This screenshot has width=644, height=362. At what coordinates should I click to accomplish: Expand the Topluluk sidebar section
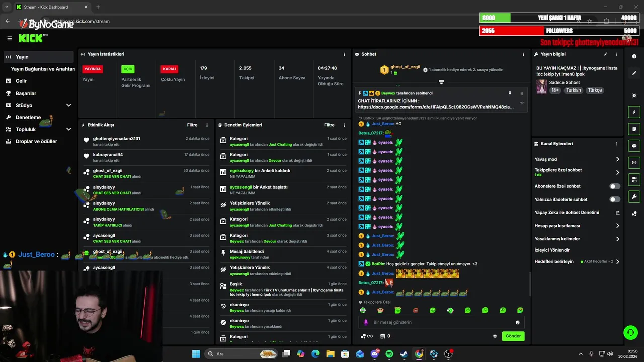pos(69,129)
